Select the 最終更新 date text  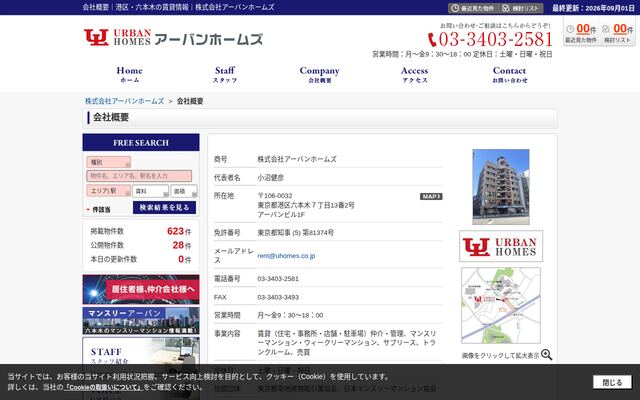[x=593, y=8]
